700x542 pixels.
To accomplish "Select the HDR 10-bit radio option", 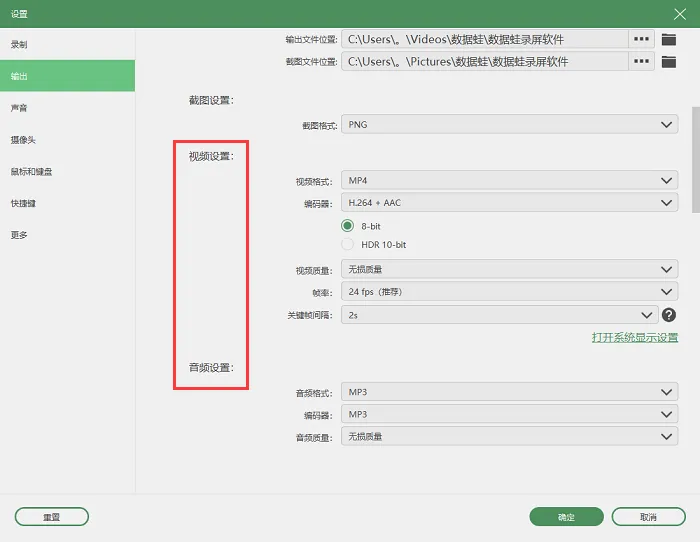I will (x=347, y=245).
